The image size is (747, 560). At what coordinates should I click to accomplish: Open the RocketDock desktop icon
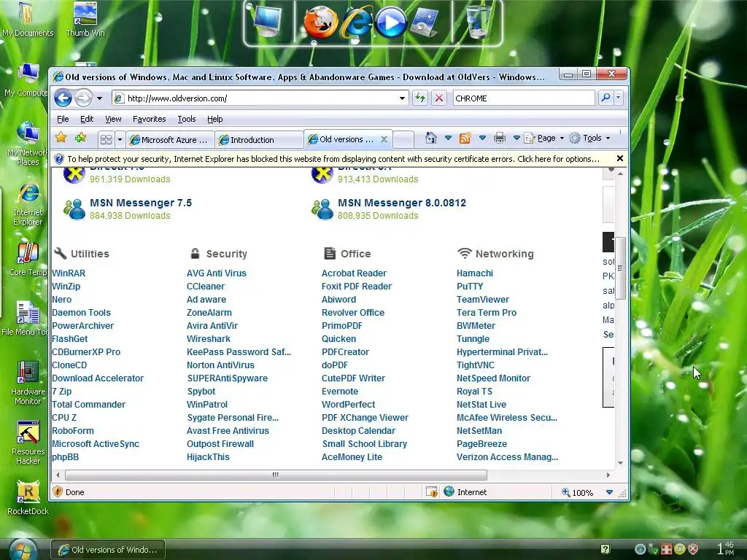tap(28, 498)
